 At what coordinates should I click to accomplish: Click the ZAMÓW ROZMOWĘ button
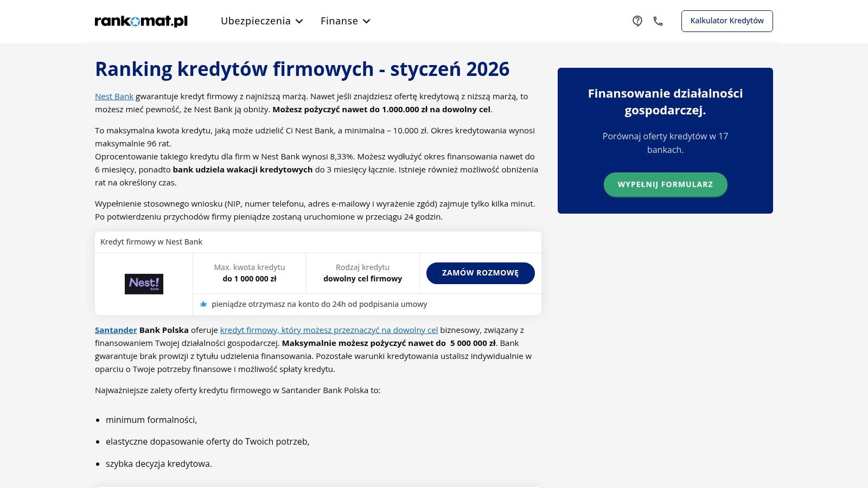click(481, 273)
